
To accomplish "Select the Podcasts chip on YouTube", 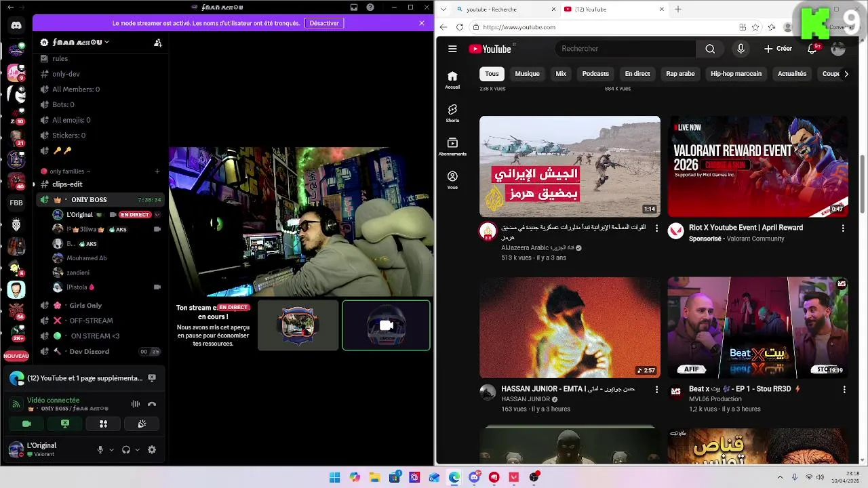I will point(595,74).
